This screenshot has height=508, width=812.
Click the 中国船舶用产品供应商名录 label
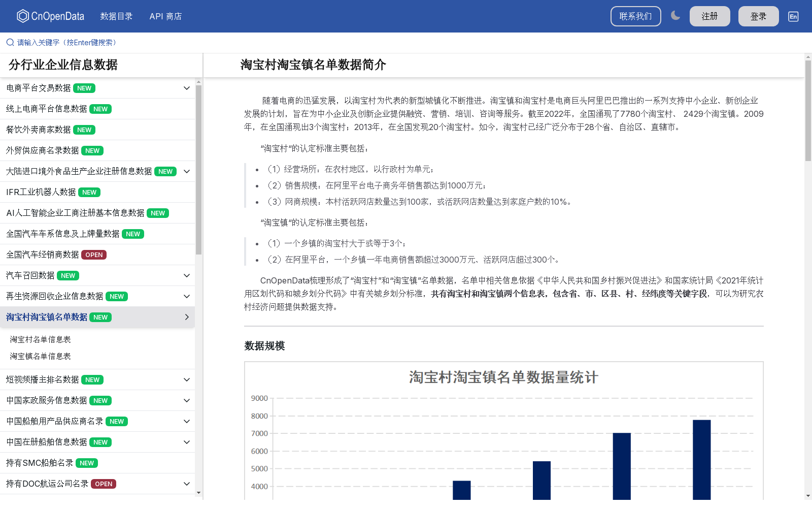[x=55, y=421]
